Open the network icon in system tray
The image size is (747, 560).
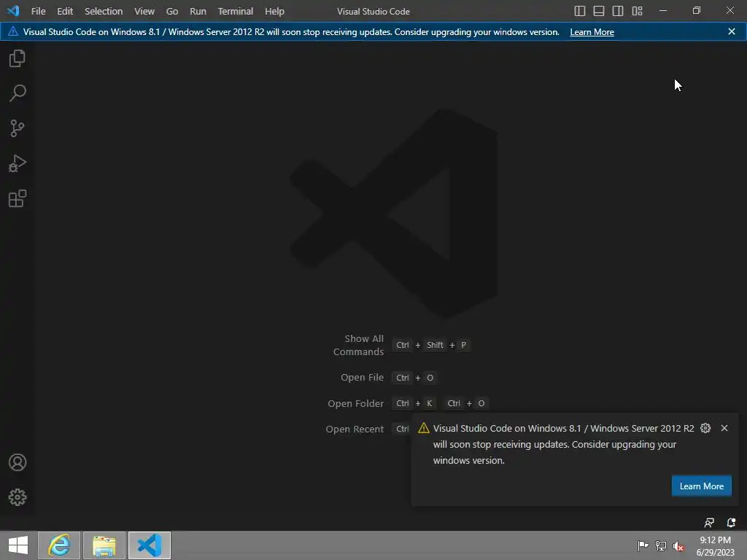(x=661, y=545)
